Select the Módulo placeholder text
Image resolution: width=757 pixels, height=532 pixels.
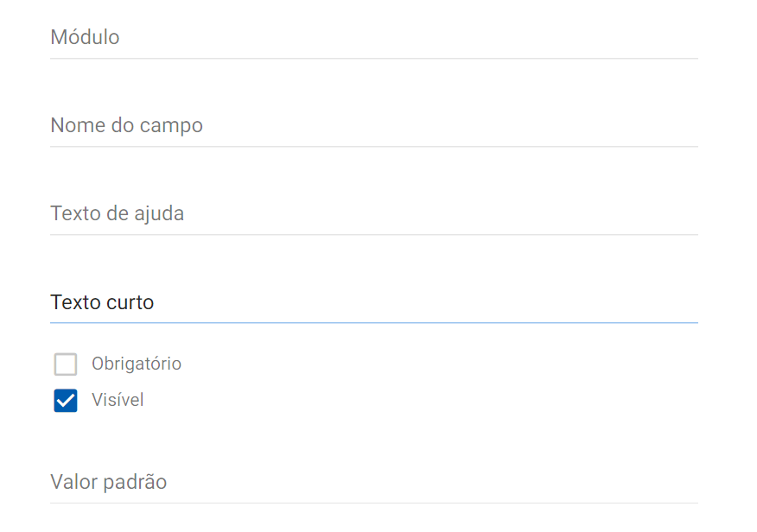[85, 38]
